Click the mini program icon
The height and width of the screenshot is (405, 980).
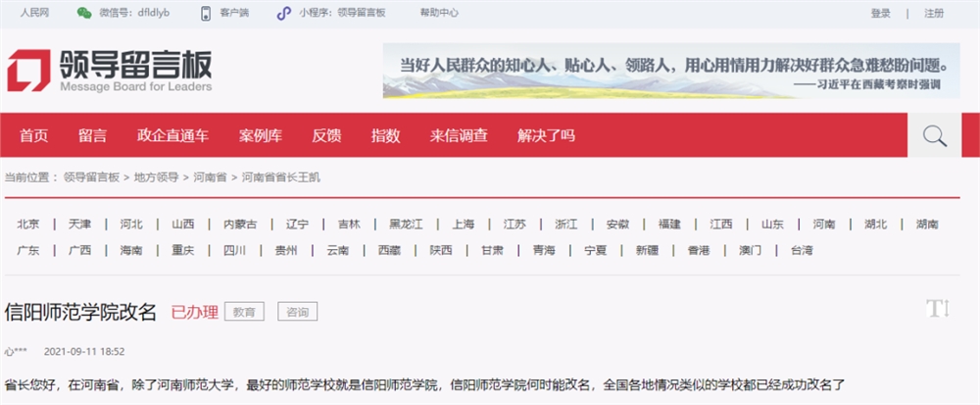[284, 13]
